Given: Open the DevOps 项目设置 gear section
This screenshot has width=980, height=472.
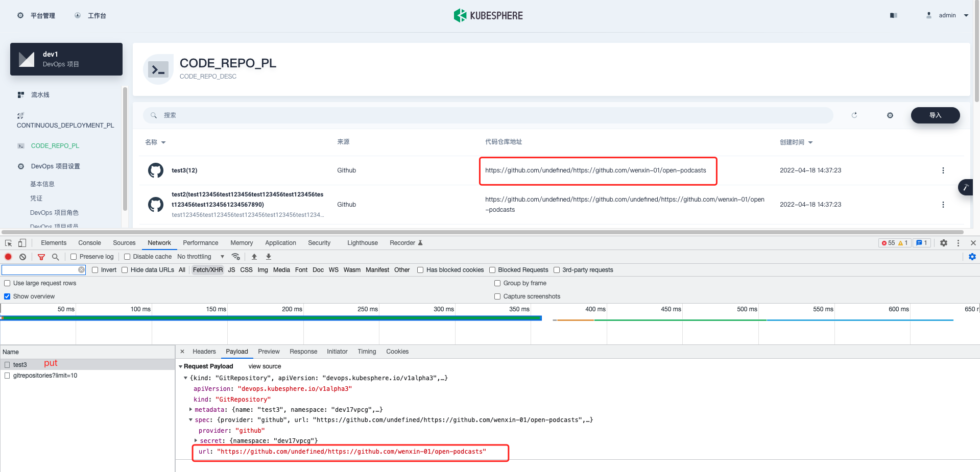Looking at the screenshot, I should (54, 166).
